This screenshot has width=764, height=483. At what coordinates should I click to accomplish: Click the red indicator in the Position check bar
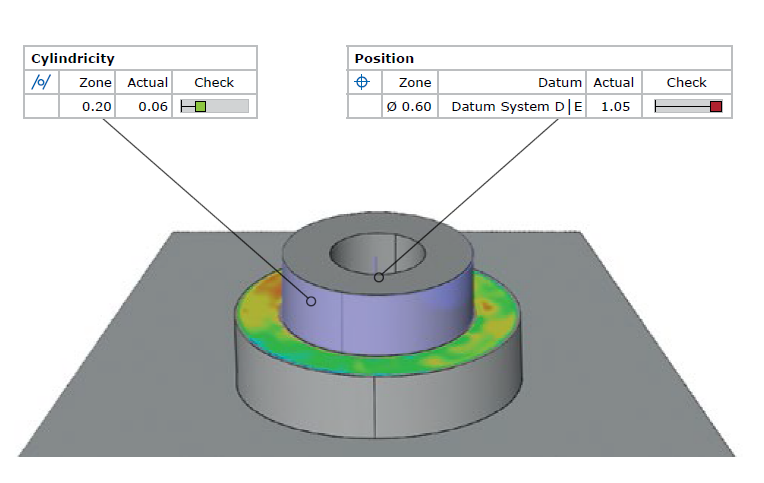click(x=716, y=106)
